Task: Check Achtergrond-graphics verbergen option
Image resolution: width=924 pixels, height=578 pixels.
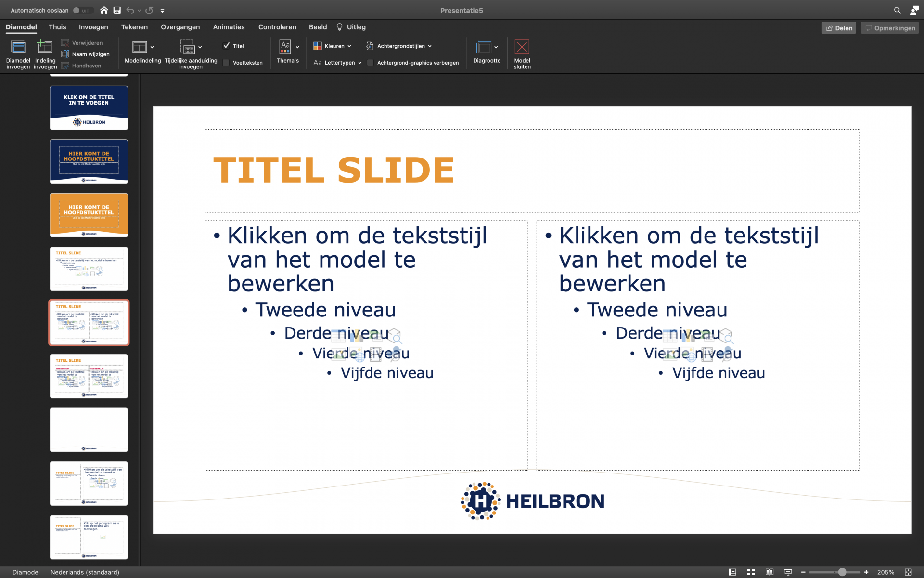Action: (371, 63)
